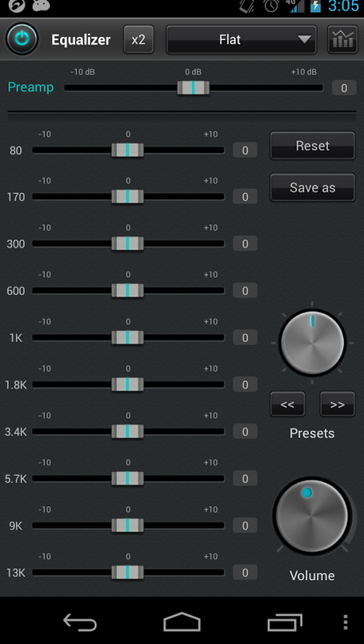
Task: Click the 80 Hz band slider handle
Action: (x=128, y=150)
